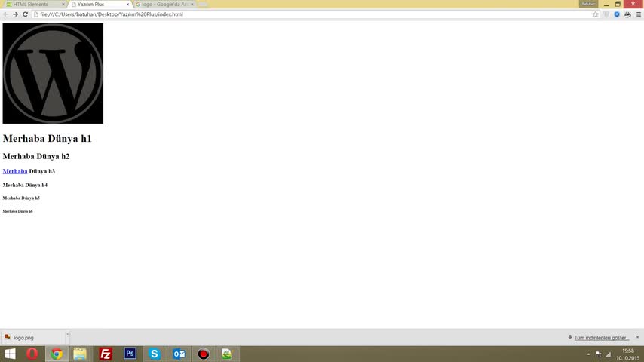This screenshot has width=644, height=362.
Task: Close the logo Google search tab
Action: [x=192, y=4]
